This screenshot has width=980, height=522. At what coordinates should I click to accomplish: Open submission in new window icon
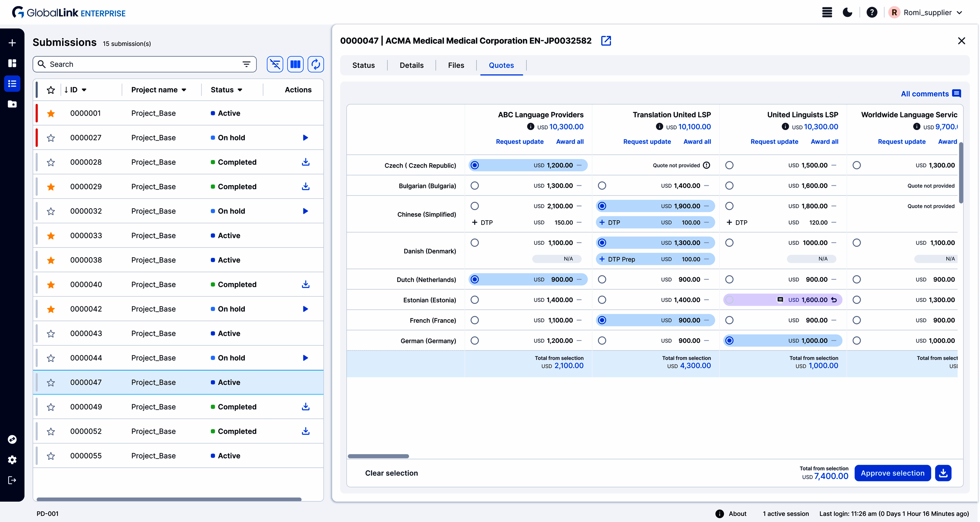click(606, 41)
